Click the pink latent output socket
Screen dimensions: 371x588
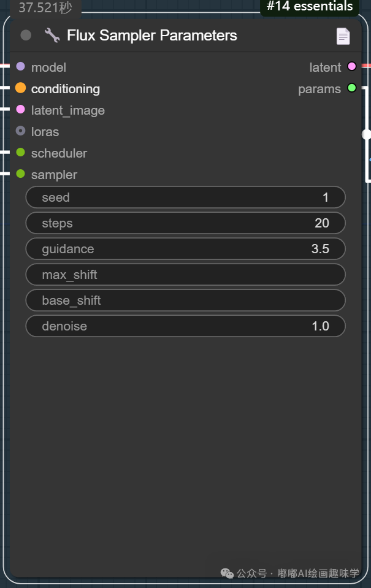click(x=351, y=67)
